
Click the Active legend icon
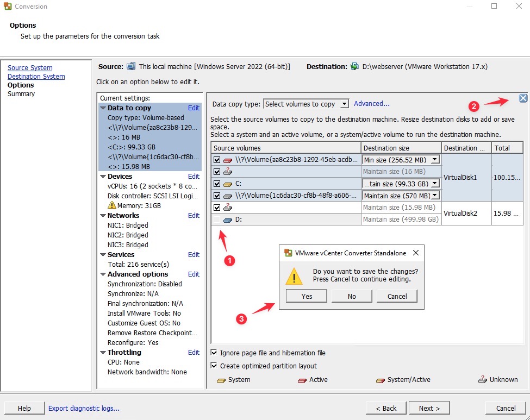(302, 380)
